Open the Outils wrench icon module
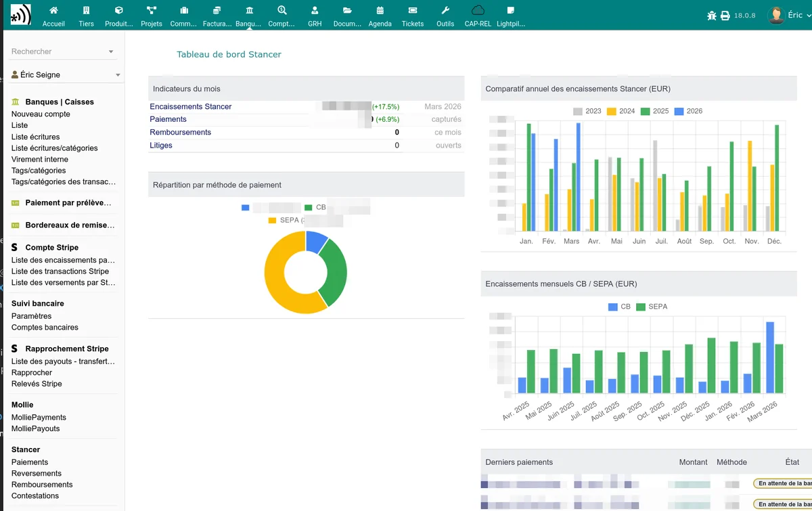 445,11
